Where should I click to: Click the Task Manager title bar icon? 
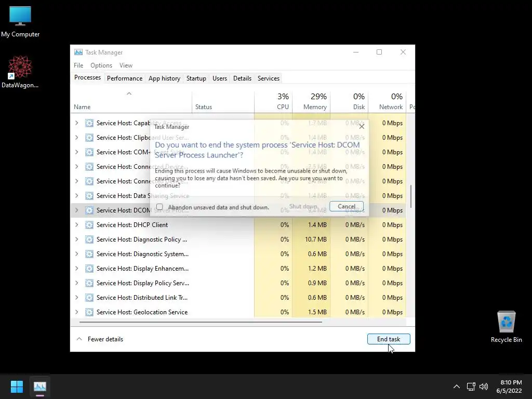tap(78, 52)
